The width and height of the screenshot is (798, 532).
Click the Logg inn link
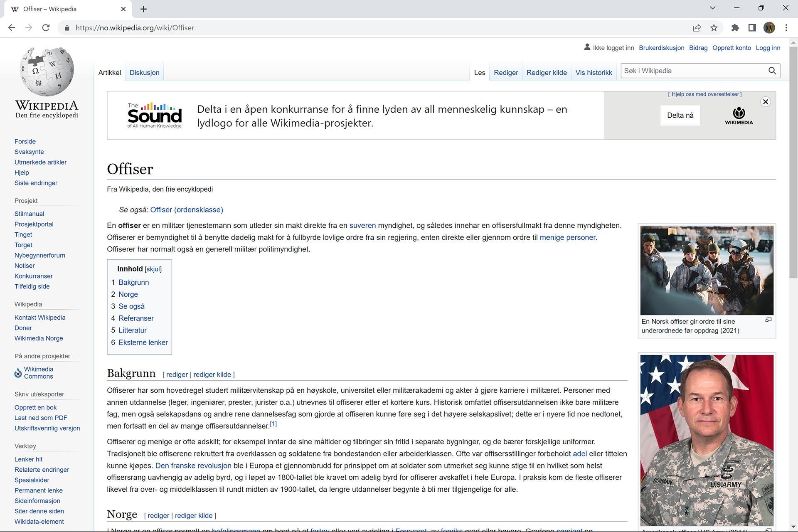pyautogui.click(x=768, y=48)
